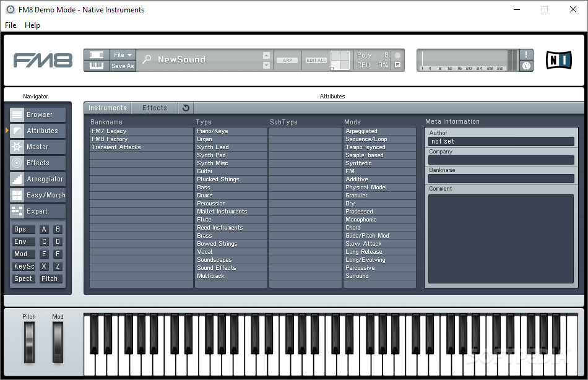
Task: Open the Arpeggiator page icon
Action: [17, 179]
